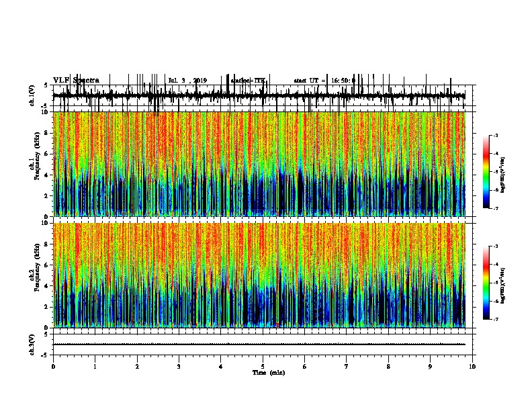
Task: Click the ch.1 spectrogram color bar
Action: 486,172
